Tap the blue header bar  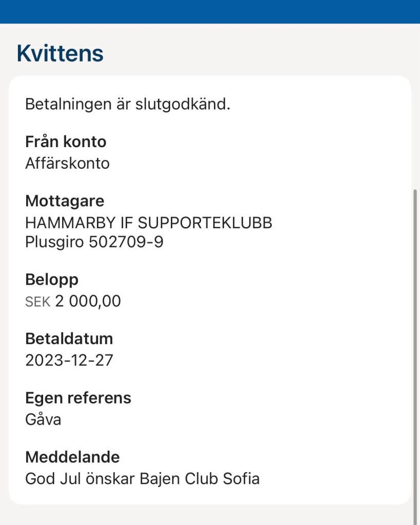point(210,11)
